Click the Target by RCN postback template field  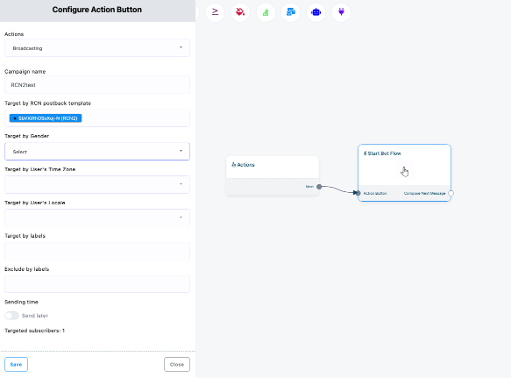pyautogui.click(x=97, y=118)
